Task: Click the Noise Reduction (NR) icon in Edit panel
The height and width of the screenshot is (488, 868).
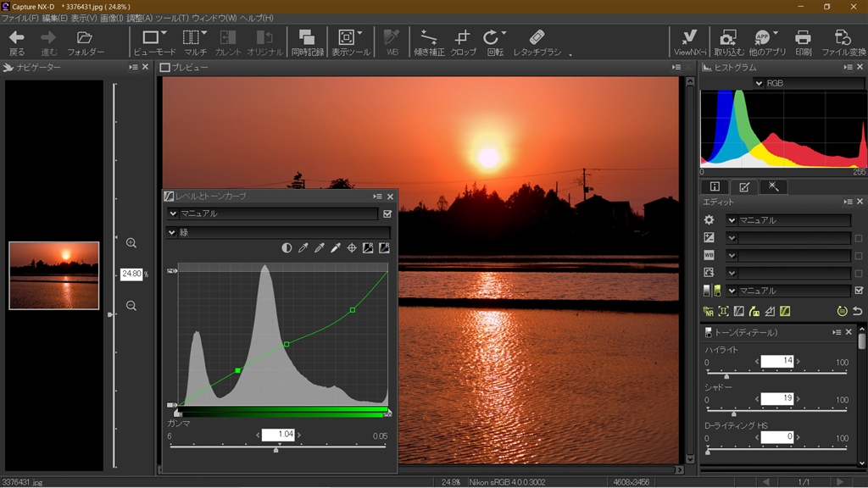Action: [x=708, y=311]
